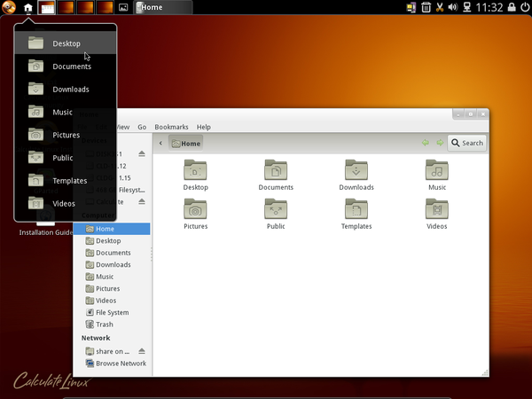Collapse the Network sidebar section header

(96, 338)
